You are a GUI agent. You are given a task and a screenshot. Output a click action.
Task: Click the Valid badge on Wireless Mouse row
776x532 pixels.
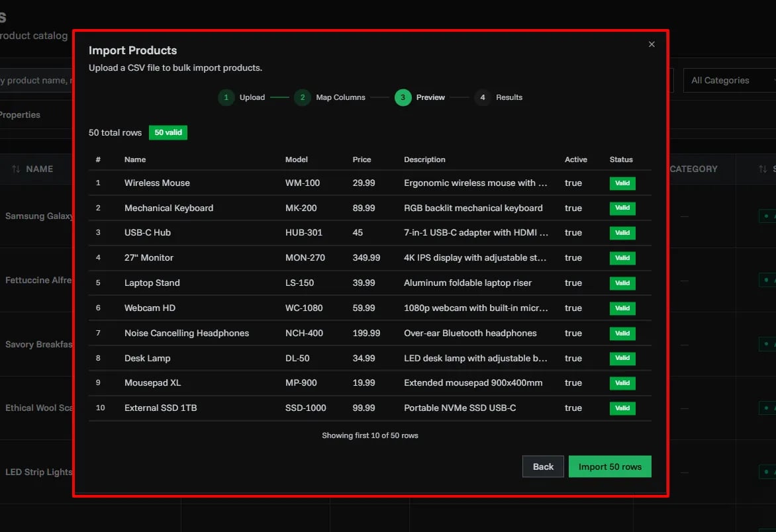(x=622, y=183)
